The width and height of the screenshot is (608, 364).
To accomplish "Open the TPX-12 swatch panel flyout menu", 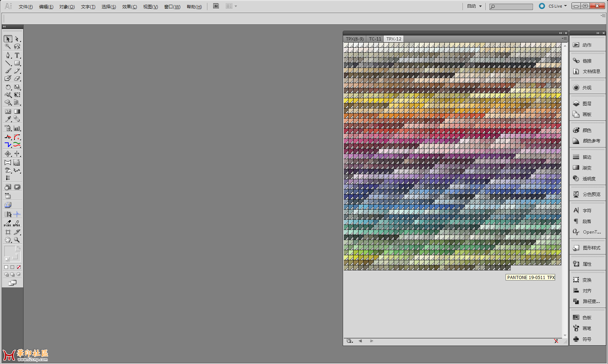I will pyautogui.click(x=564, y=39).
